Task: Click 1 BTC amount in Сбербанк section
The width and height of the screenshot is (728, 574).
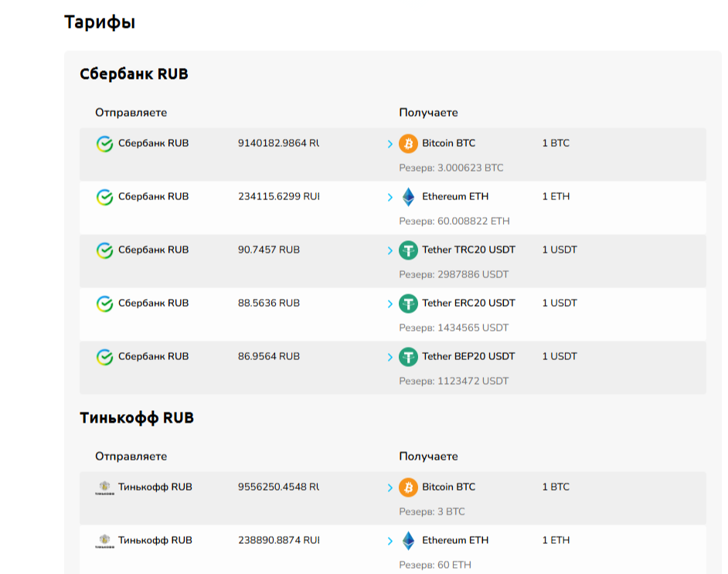Action: tap(556, 143)
